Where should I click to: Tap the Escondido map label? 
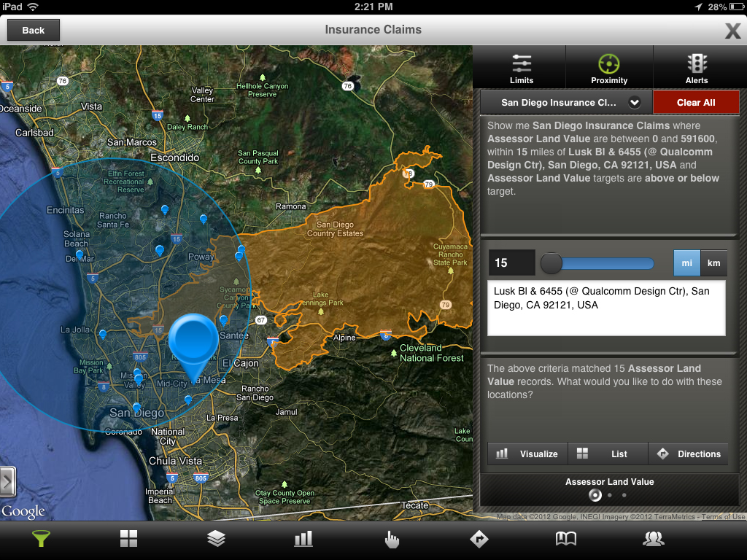(x=175, y=157)
